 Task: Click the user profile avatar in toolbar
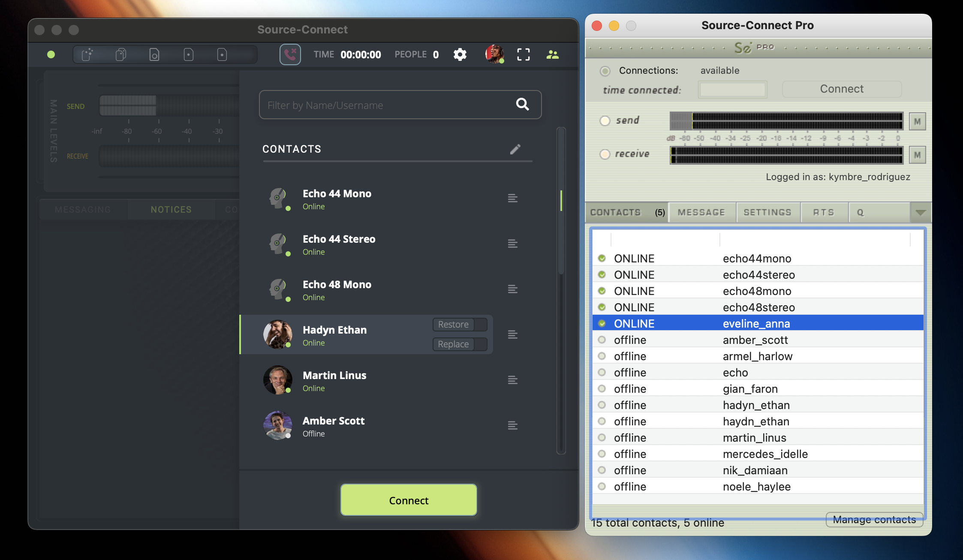(x=494, y=54)
